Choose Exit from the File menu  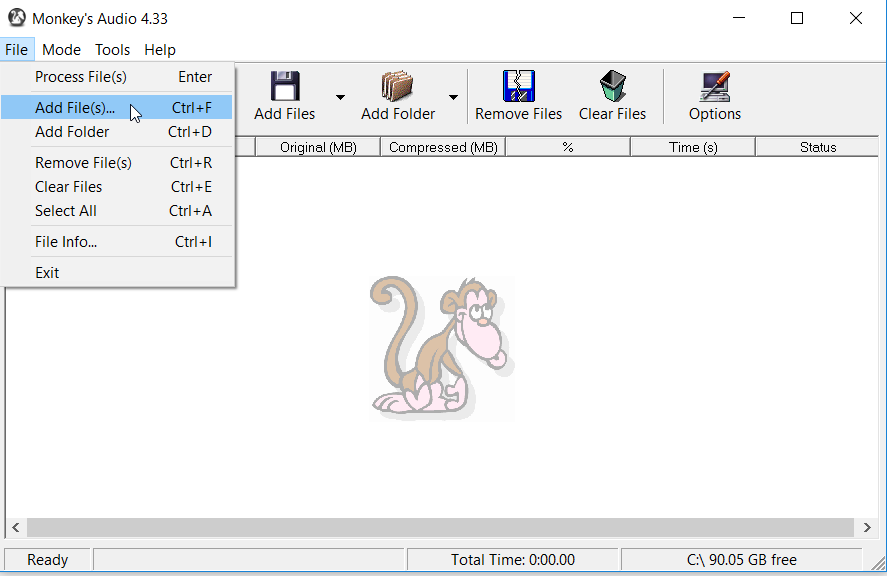point(117,273)
